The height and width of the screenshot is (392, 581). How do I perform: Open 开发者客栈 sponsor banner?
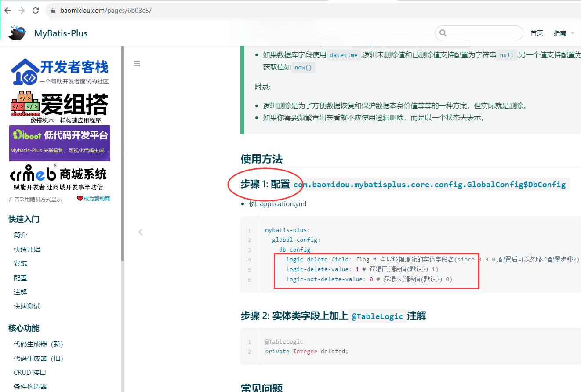(x=60, y=72)
